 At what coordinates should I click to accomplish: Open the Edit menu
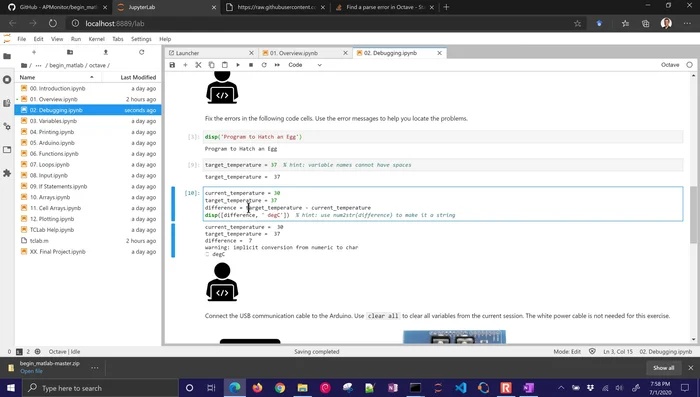38,39
